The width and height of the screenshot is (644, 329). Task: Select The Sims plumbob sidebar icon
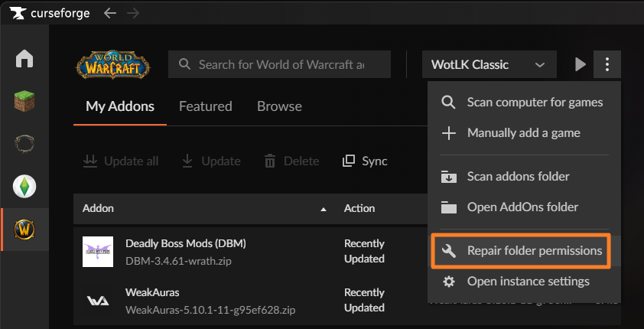(24, 186)
